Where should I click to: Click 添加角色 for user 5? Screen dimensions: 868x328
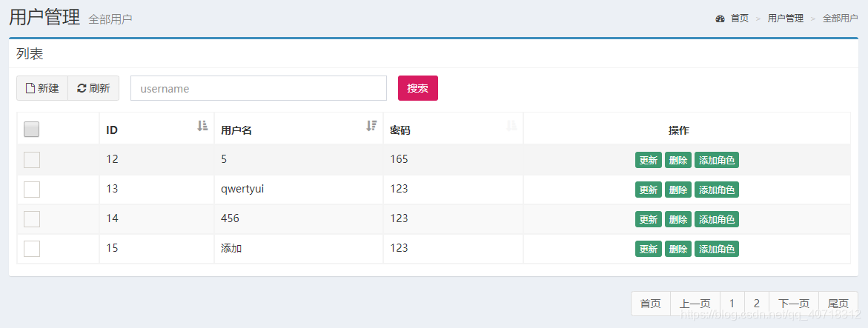(x=717, y=160)
